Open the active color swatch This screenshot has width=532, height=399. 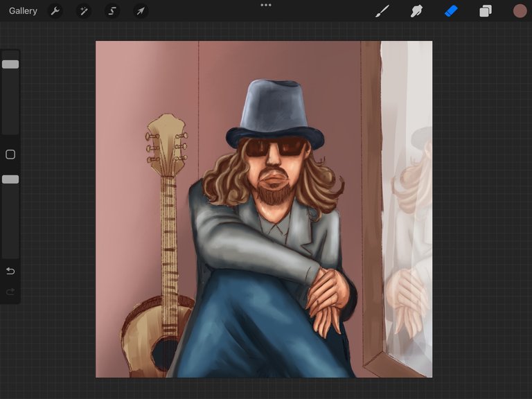pos(520,11)
